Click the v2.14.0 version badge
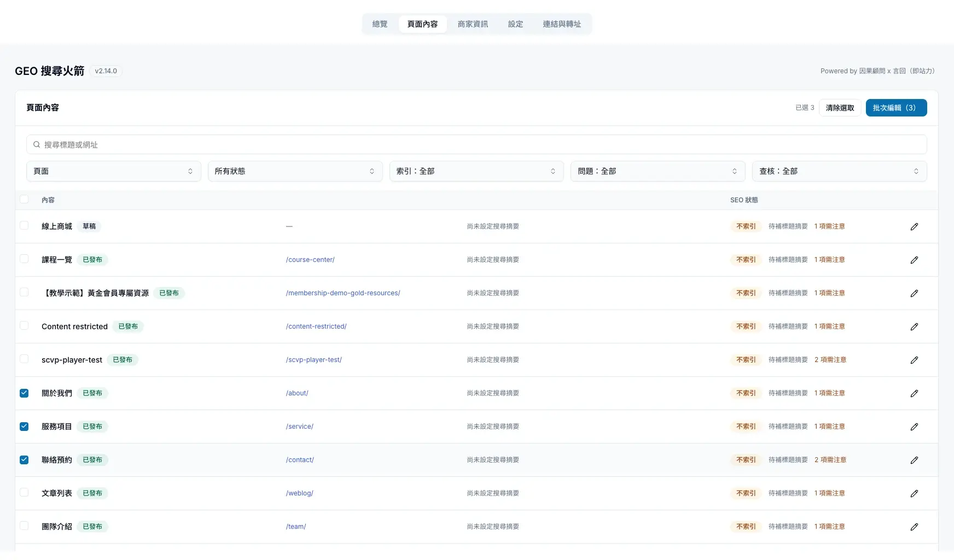The height and width of the screenshot is (560, 954). (106, 71)
